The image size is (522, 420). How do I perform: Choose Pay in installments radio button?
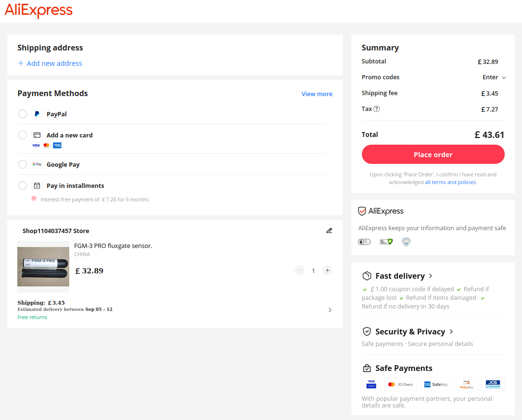pos(23,185)
